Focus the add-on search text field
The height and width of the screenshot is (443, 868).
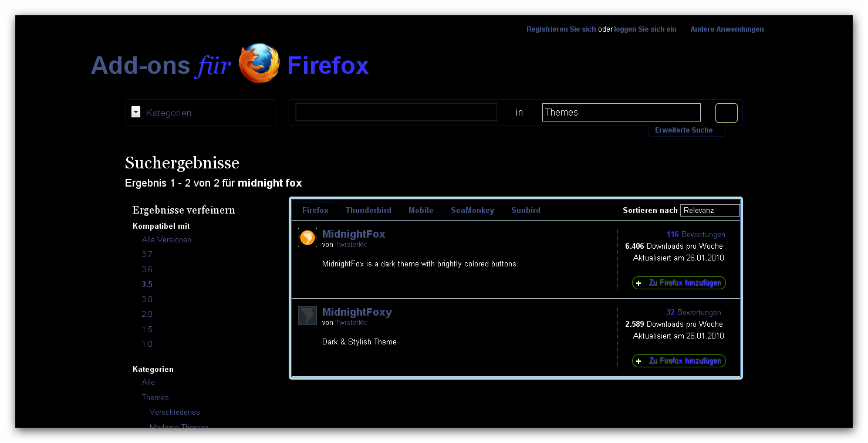point(396,112)
